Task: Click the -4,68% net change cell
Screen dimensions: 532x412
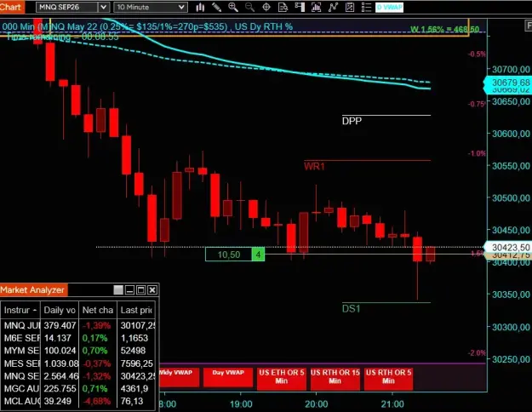Action: point(97,401)
